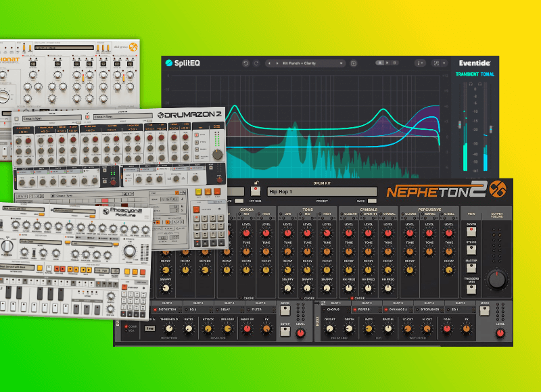Screen dimensions: 541x392
Task: Solo the Transient channel with headphone icon
Action: tap(470, 84)
